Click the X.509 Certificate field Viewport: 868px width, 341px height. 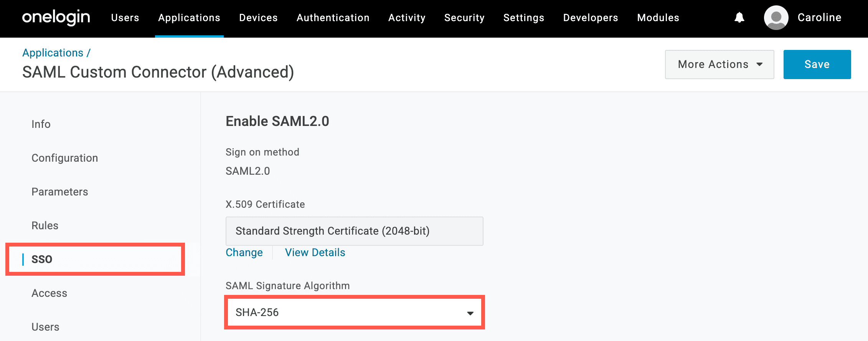(x=354, y=231)
